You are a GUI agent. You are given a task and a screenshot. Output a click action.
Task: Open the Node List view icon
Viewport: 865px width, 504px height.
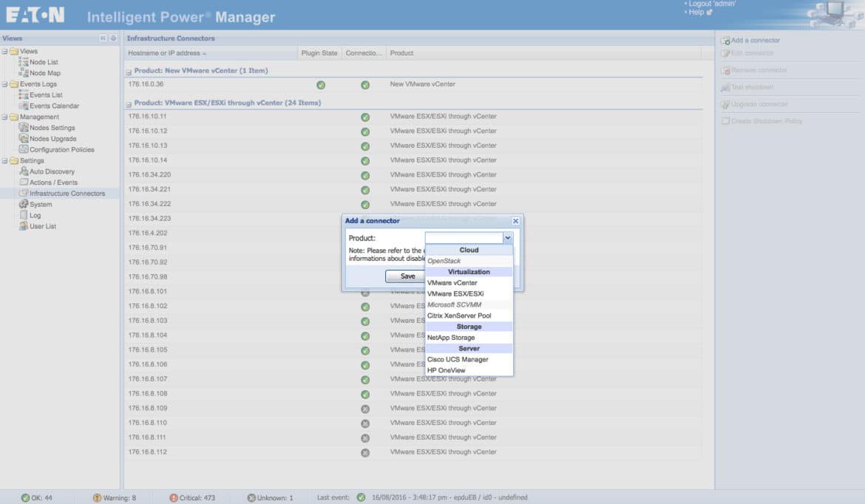[23, 62]
